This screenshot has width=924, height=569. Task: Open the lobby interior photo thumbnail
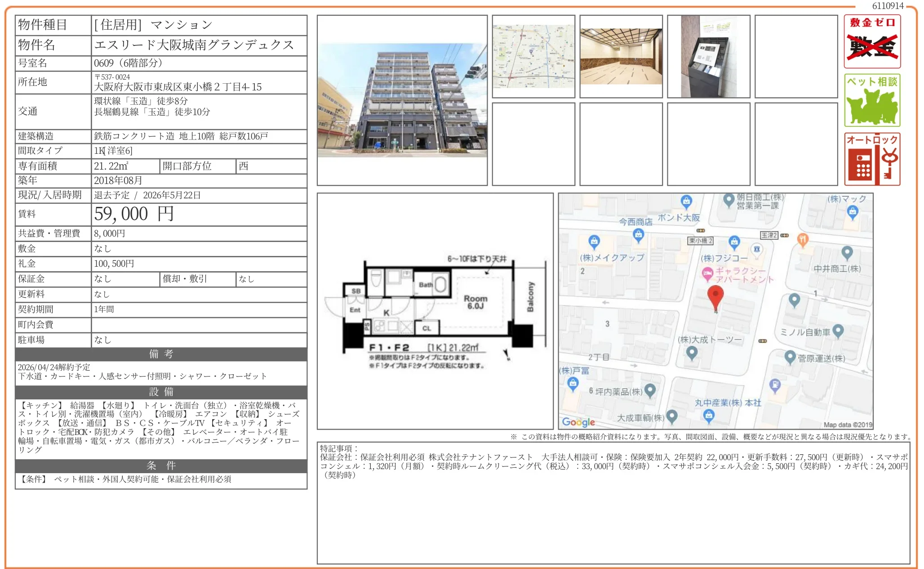[621, 56]
